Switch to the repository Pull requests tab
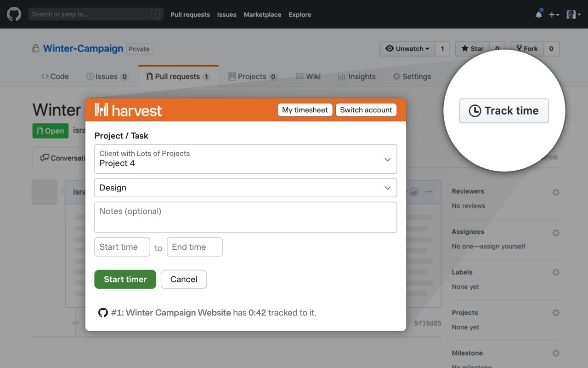 pyautogui.click(x=178, y=76)
